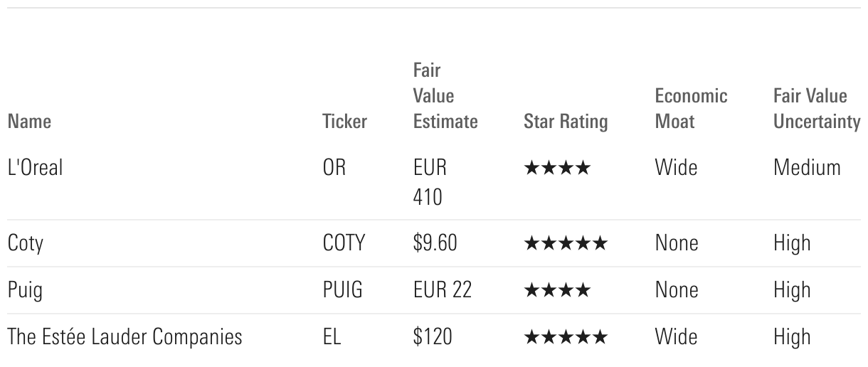Image resolution: width=868 pixels, height=367 pixels.
Task: Open the L'Oreal company link
Action: (x=35, y=168)
